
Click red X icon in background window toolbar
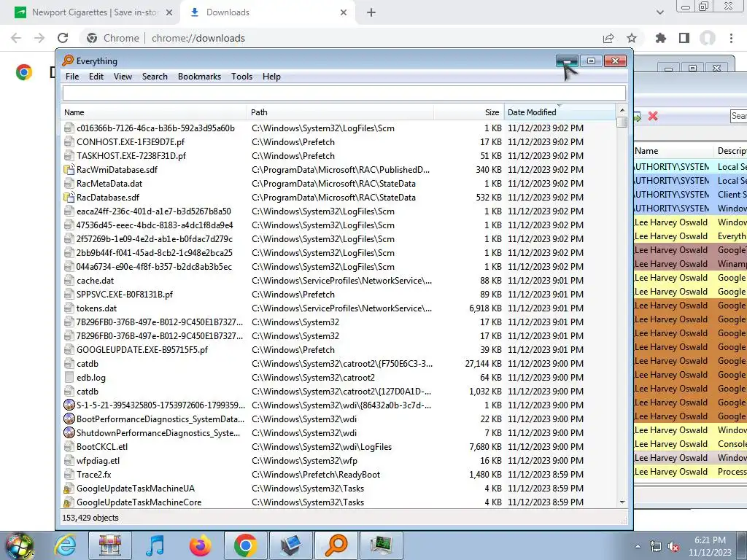tap(653, 116)
